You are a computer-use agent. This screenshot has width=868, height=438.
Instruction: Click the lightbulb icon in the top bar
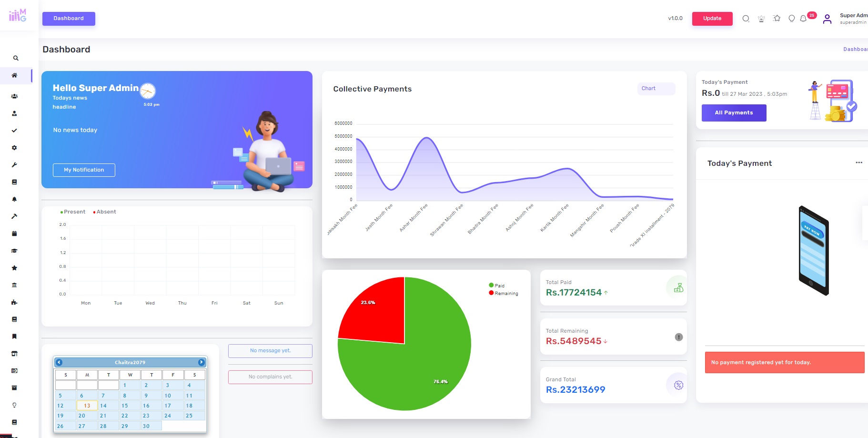[x=791, y=19]
